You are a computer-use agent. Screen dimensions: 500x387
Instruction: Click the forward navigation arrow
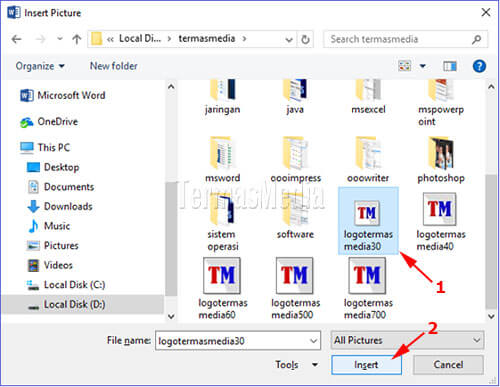pos(40,39)
